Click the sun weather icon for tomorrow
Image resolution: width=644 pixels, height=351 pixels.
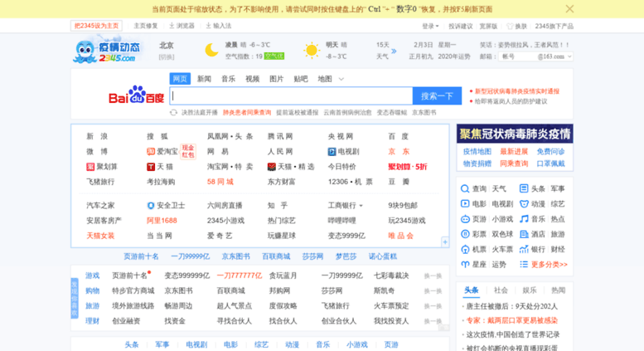(312, 50)
